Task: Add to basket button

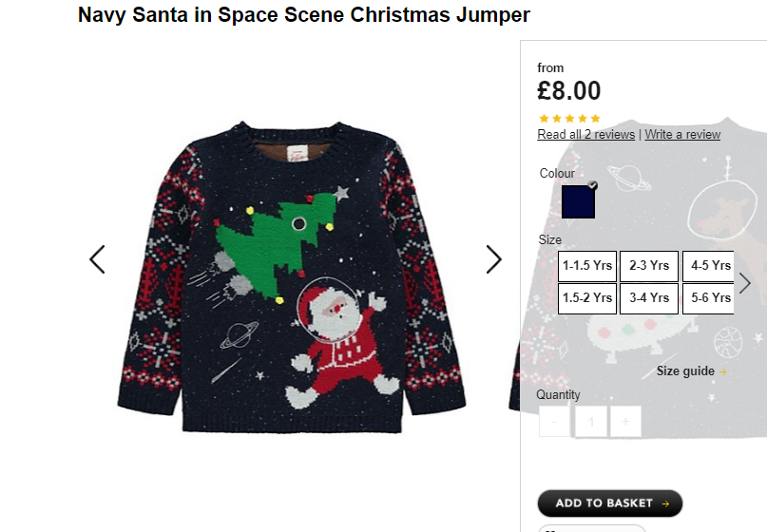Action: click(610, 503)
